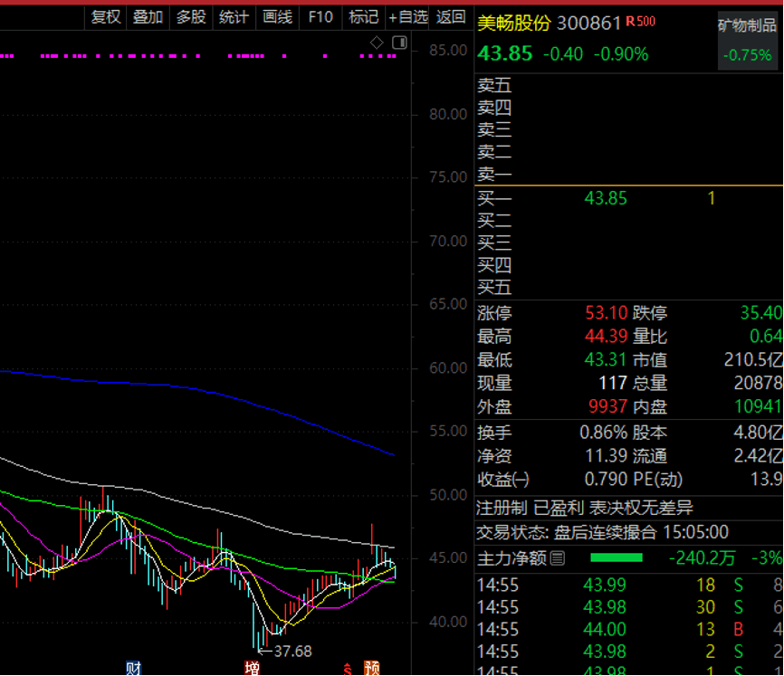Viewport: 784px width, 676px height.
Task: Click 返回 to go back
Action: pos(450,16)
